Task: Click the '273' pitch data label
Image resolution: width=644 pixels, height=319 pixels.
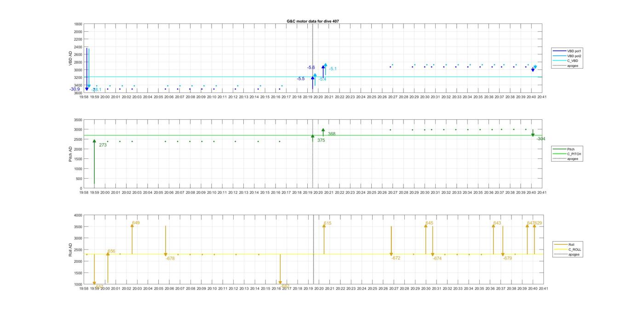Action: 103,145
